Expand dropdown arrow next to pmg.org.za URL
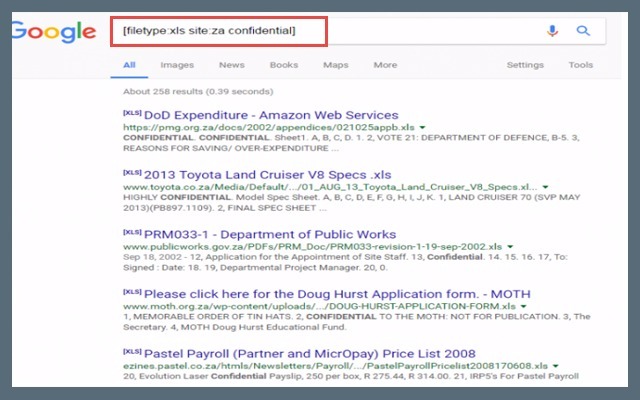Image resolution: width=640 pixels, height=400 pixels. tap(422, 127)
